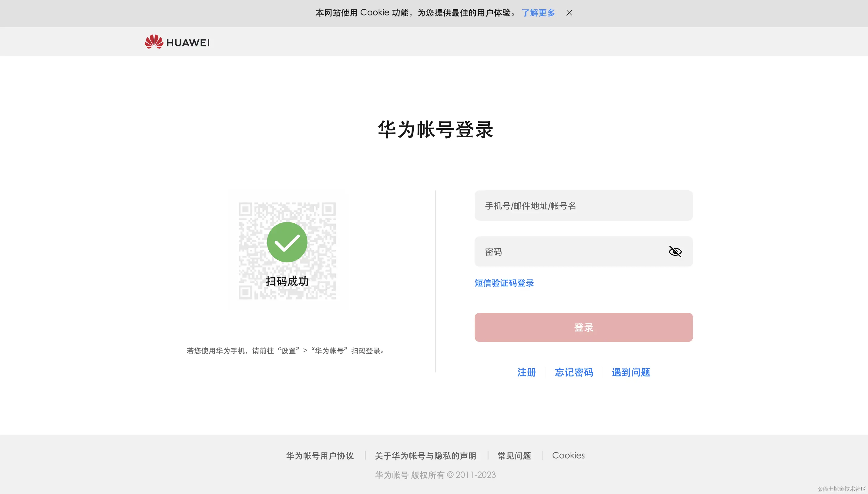This screenshot has width=868, height=494.
Task: Open the 常见问题 footer link
Action: click(514, 455)
